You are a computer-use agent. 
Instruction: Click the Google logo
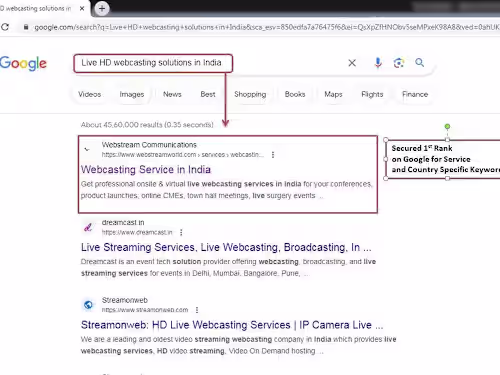[x=23, y=63]
